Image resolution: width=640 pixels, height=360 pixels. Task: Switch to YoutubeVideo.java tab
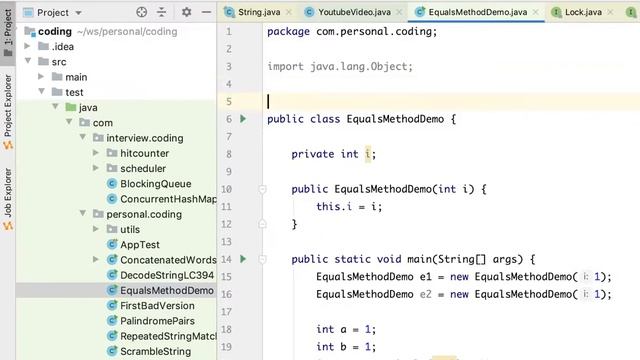click(x=354, y=12)
